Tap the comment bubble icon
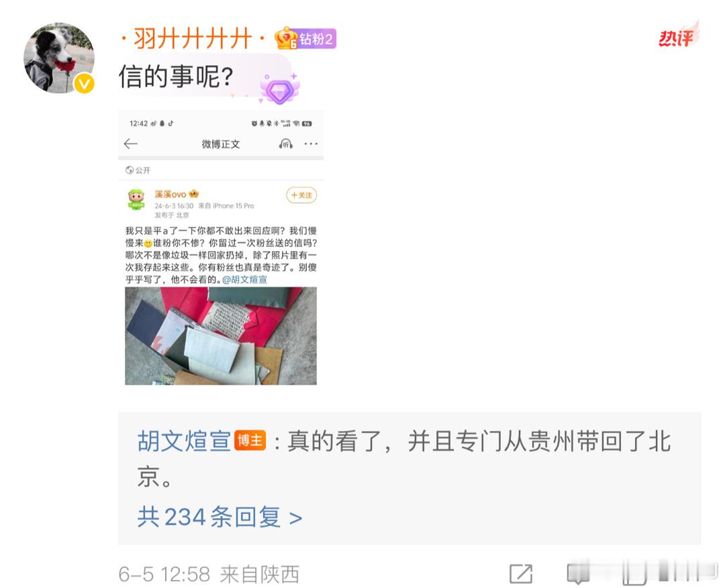 coord(578,575)
